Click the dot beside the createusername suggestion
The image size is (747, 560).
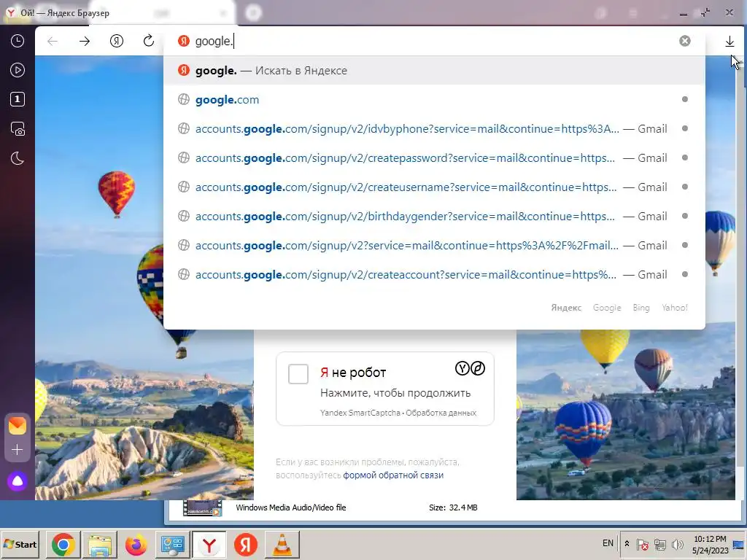(x=684, y=187)
